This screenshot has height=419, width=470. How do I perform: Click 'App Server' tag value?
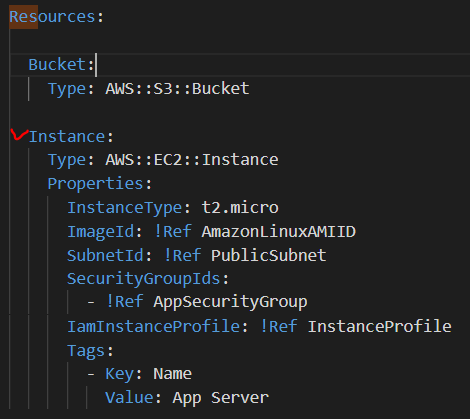221,398
